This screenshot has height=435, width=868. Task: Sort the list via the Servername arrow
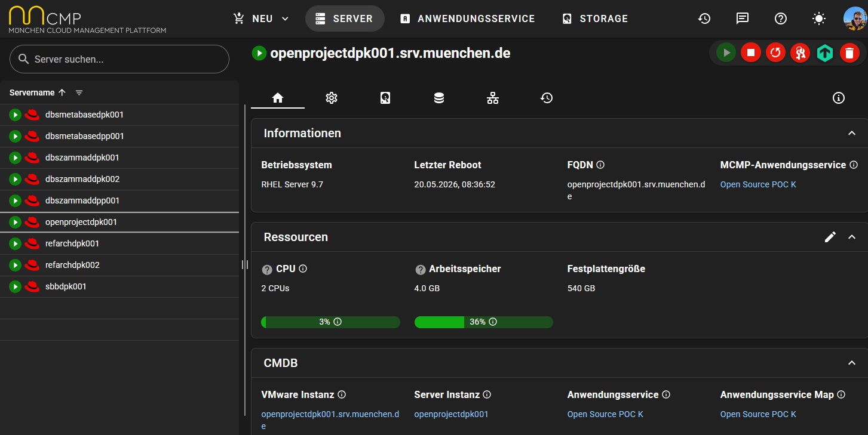coord(62,92)
